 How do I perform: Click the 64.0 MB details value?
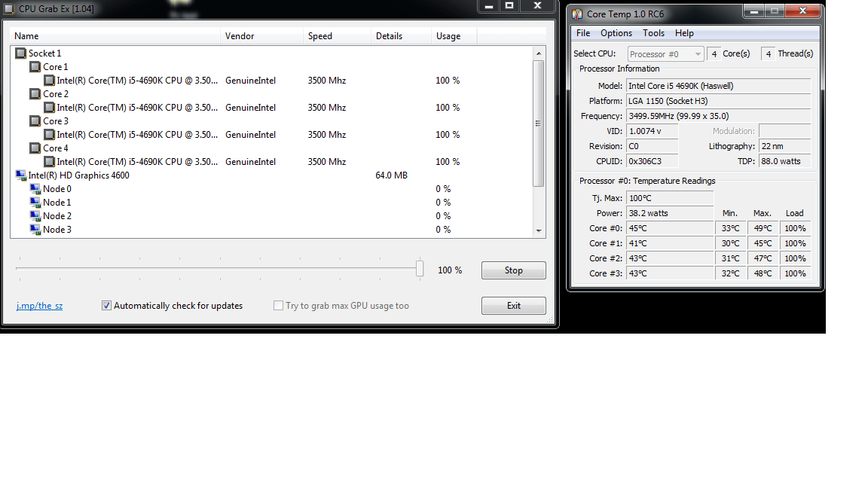coord(391,175)
